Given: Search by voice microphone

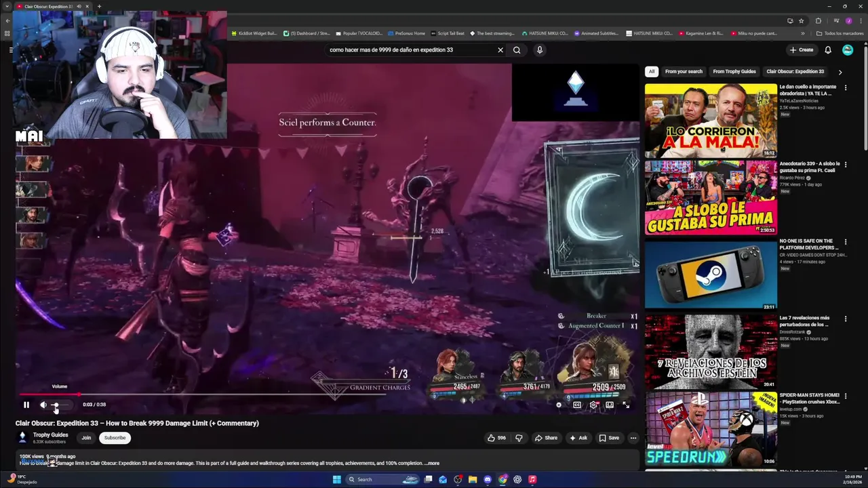Looking at the screenshot, I should point(540,50).
